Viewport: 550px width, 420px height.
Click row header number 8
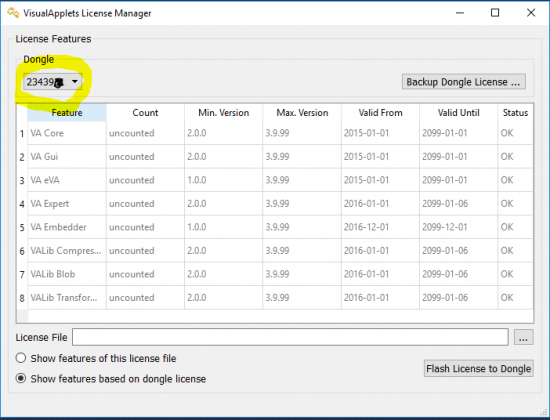point(22,298)
